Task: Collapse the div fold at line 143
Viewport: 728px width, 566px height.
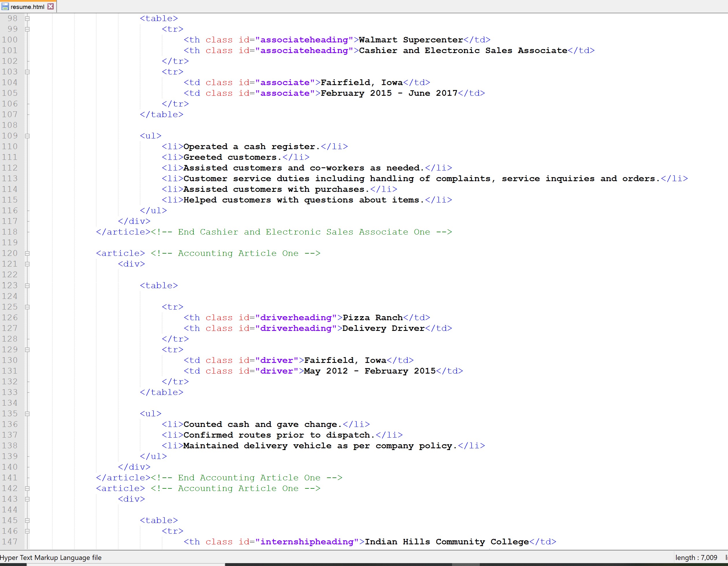Action: tap(27, 499)
